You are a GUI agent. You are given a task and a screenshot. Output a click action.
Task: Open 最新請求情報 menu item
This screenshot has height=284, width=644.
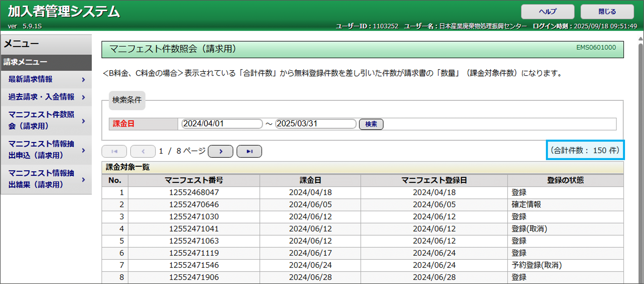(30, 79)
